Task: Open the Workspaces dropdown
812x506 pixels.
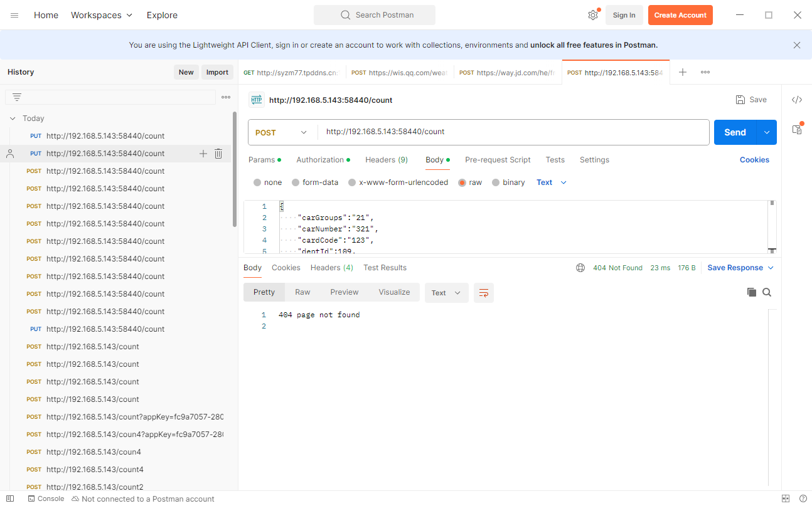Action: click(x=102, y=15)
